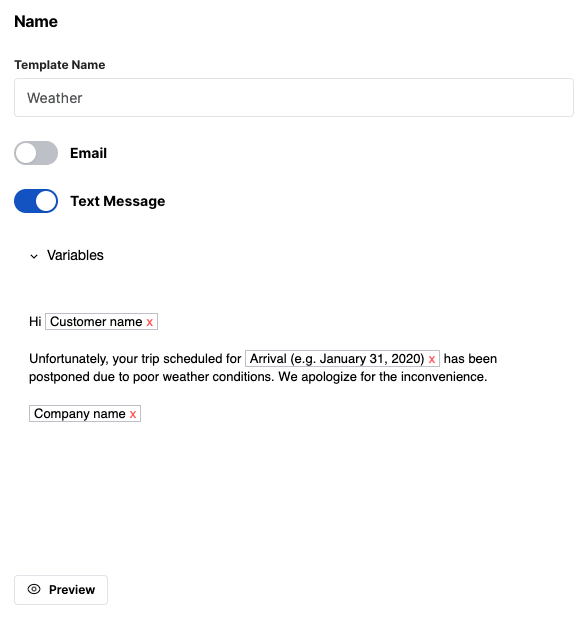Click the Text Message label
585x617 pixels.
118,201
